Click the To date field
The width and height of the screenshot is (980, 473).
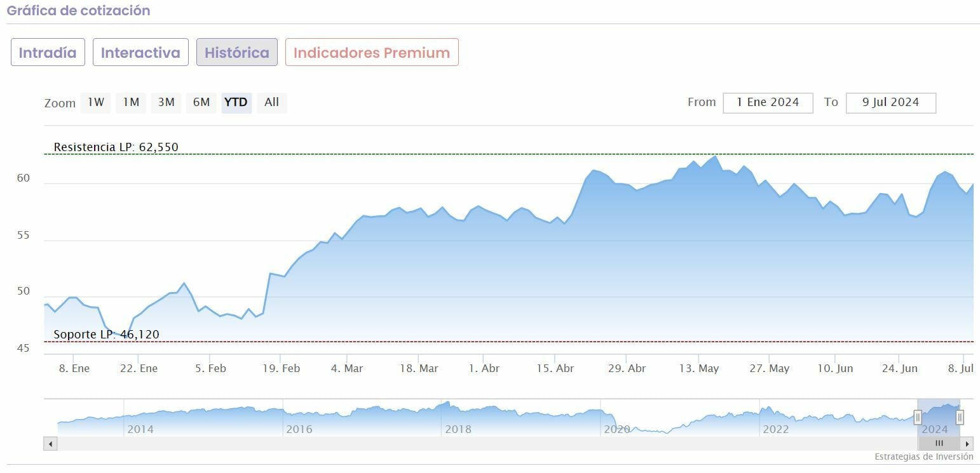coord(890,102)
